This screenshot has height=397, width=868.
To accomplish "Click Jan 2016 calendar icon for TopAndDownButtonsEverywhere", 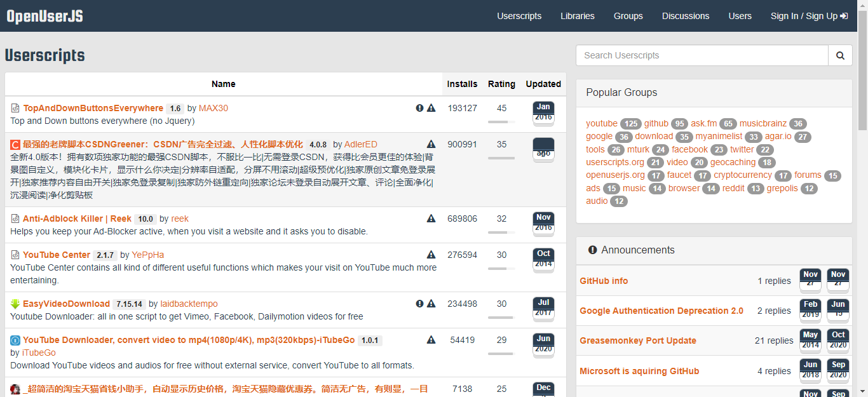I will point(543,114).
